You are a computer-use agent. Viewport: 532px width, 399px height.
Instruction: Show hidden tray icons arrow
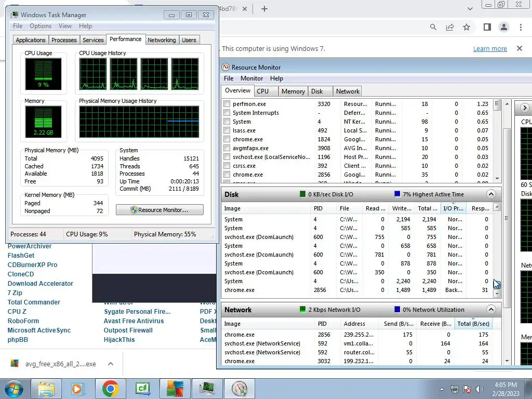442,390
